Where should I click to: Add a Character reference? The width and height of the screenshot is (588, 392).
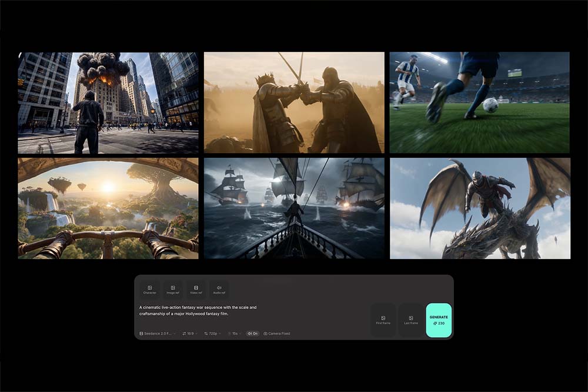click(149, 290)
